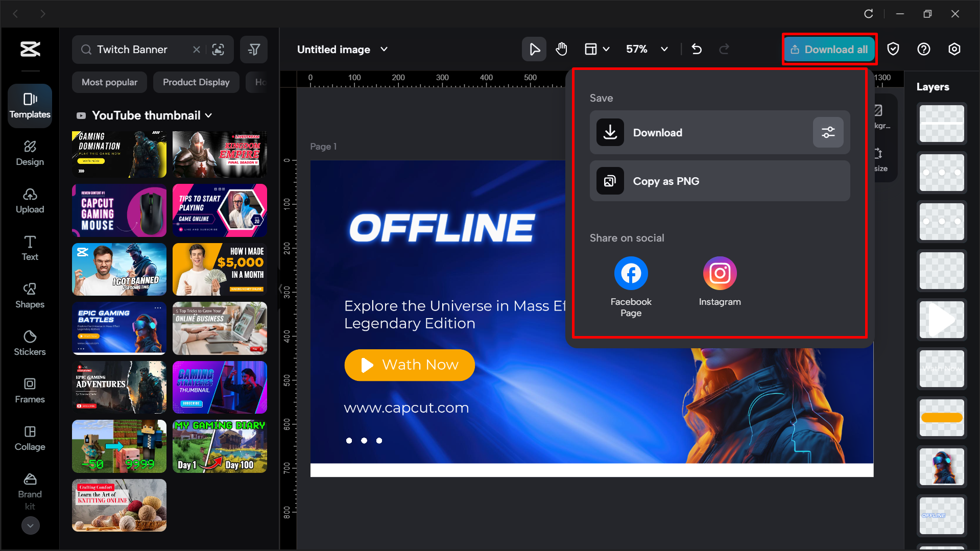Share the design to Instagram
The image size is (980, 551).
coord(720,273)
